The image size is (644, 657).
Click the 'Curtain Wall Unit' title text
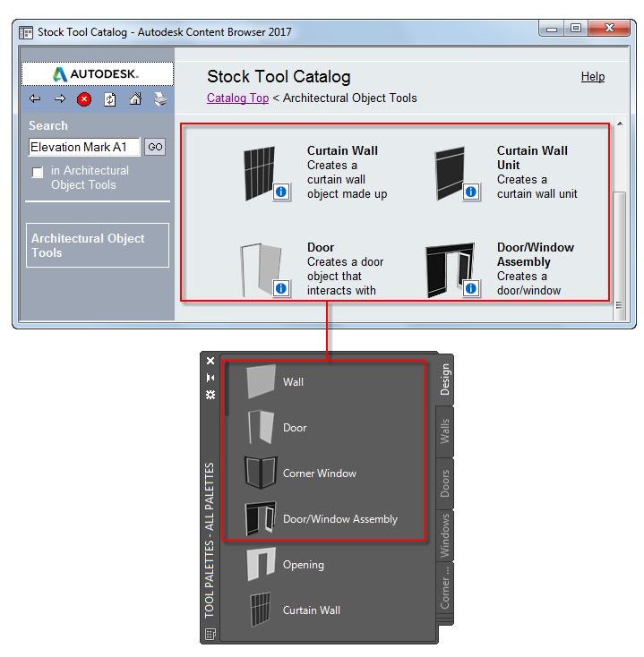click(x=532, y=158)
